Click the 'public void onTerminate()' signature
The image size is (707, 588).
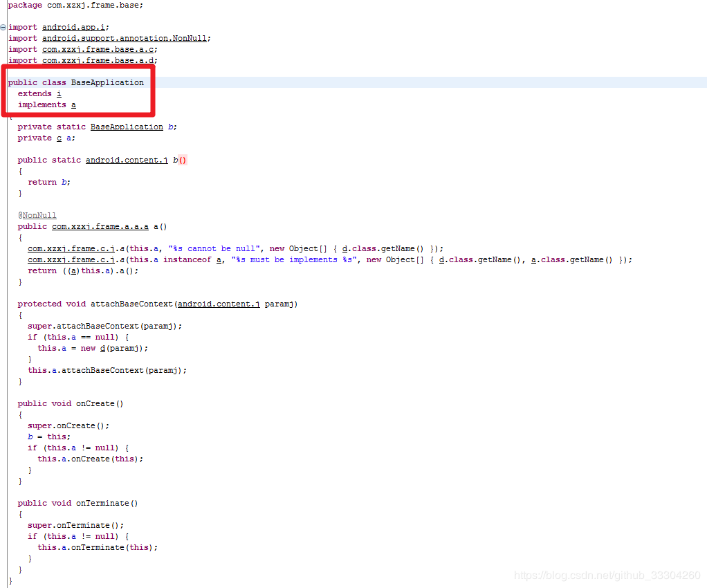[77, 503]
